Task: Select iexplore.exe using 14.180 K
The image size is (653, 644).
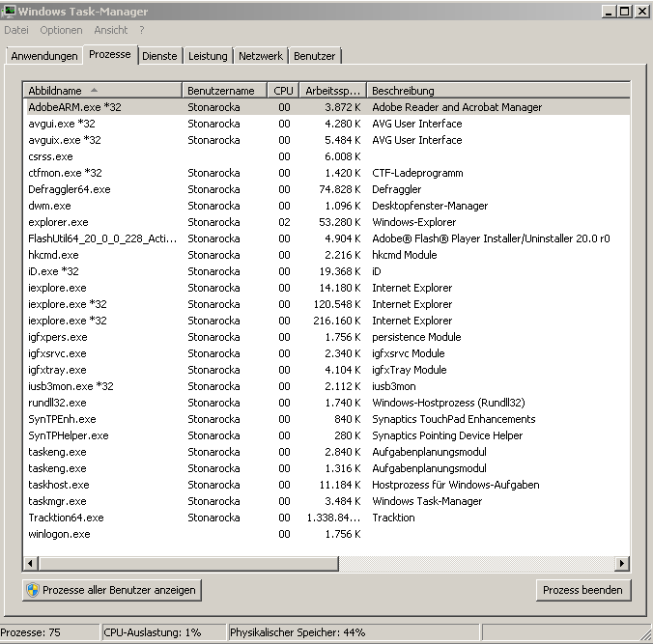Action: [x=326, y=288]
